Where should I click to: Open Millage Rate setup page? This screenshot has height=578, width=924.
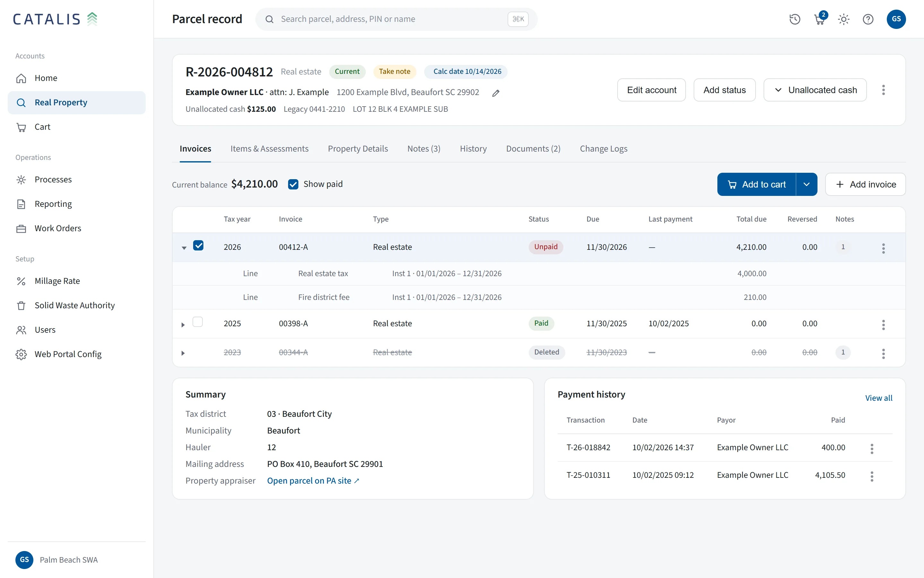click(x=76, y=281)
